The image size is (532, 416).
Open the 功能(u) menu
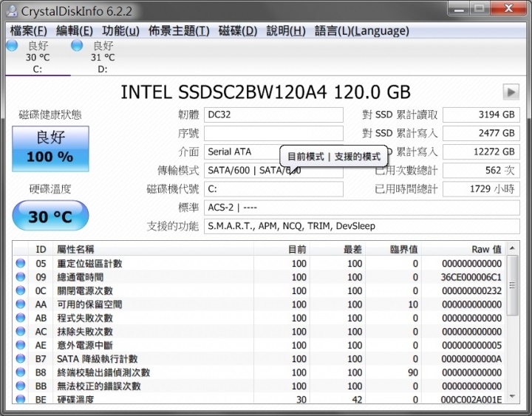point(120,31)
